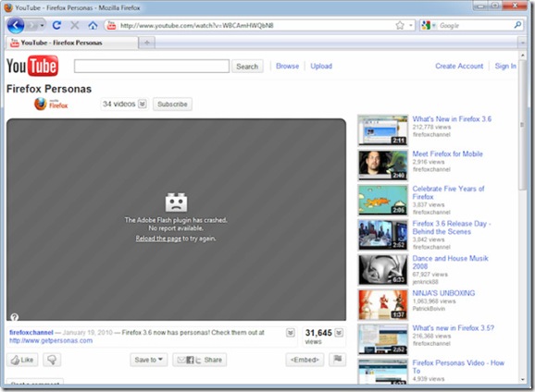The width and height of the screenshot is (535, 392).
Task: Click the Sign In link
Action: click(x=505, y=67)
